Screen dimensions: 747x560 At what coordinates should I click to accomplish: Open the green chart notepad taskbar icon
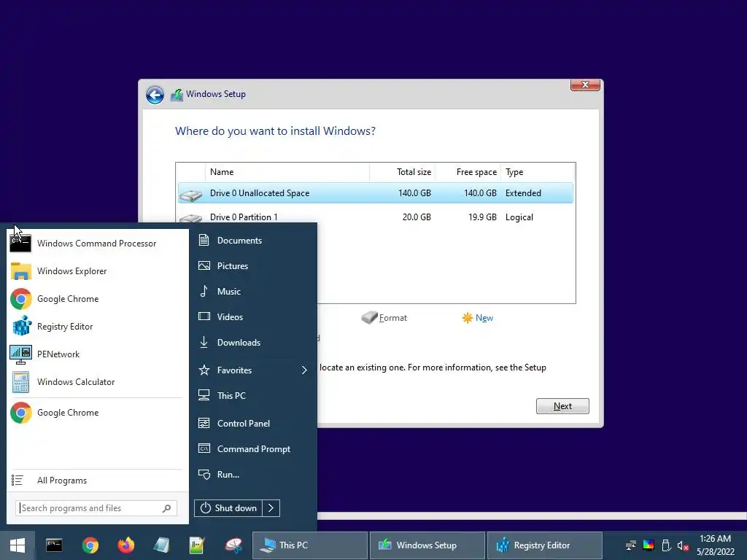tap(197, 545)
